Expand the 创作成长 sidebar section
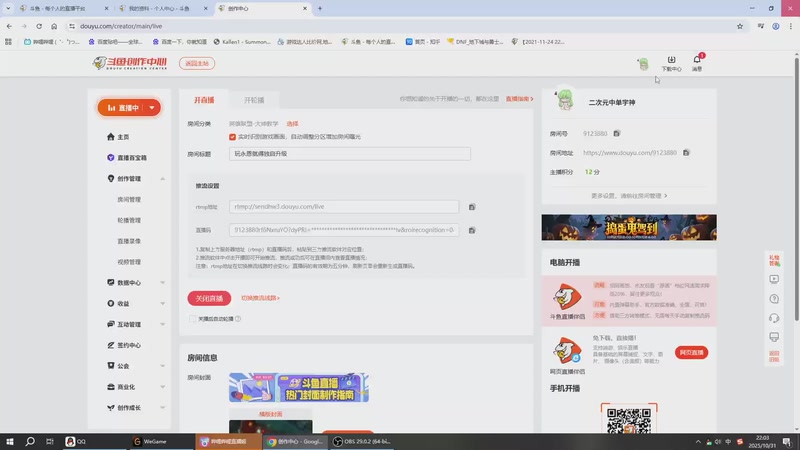The image size is (800, 450). coord(163,408)
